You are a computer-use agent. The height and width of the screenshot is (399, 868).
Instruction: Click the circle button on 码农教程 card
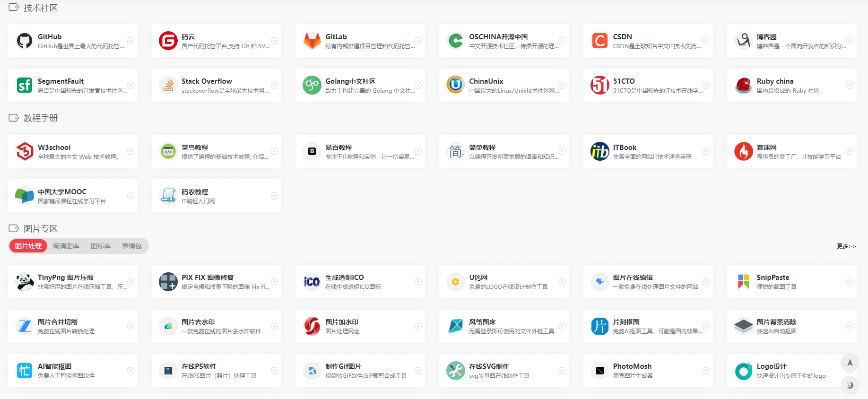point(274,196)
